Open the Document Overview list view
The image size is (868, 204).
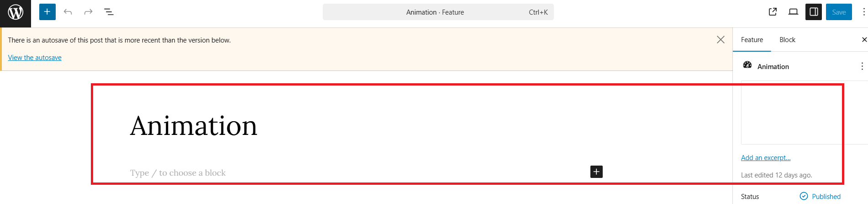109,12
